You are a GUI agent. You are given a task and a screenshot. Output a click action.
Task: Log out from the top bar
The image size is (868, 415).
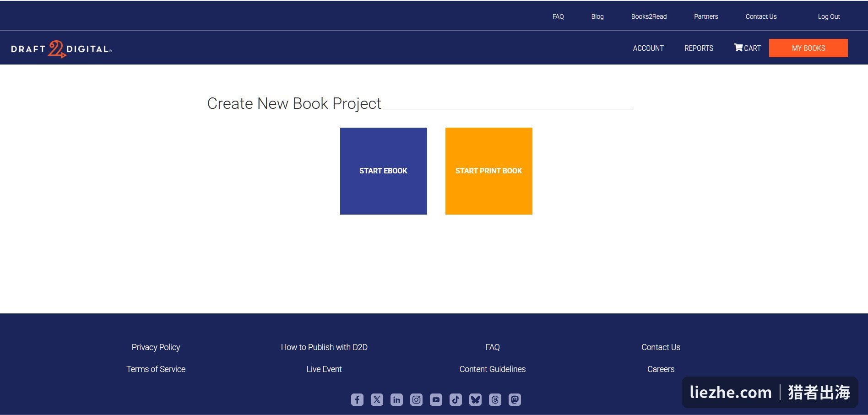point(829,16)
